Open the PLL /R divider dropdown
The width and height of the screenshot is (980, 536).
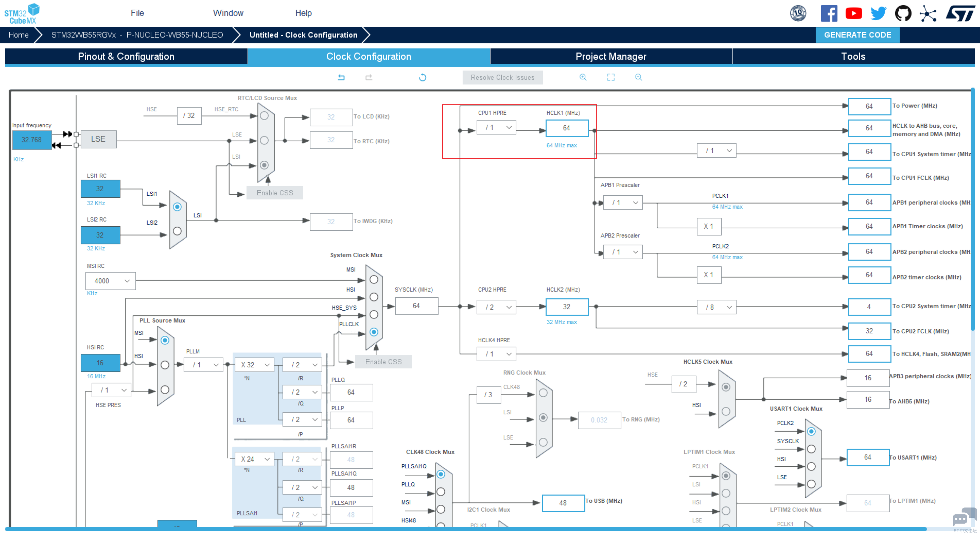(302, 365)
